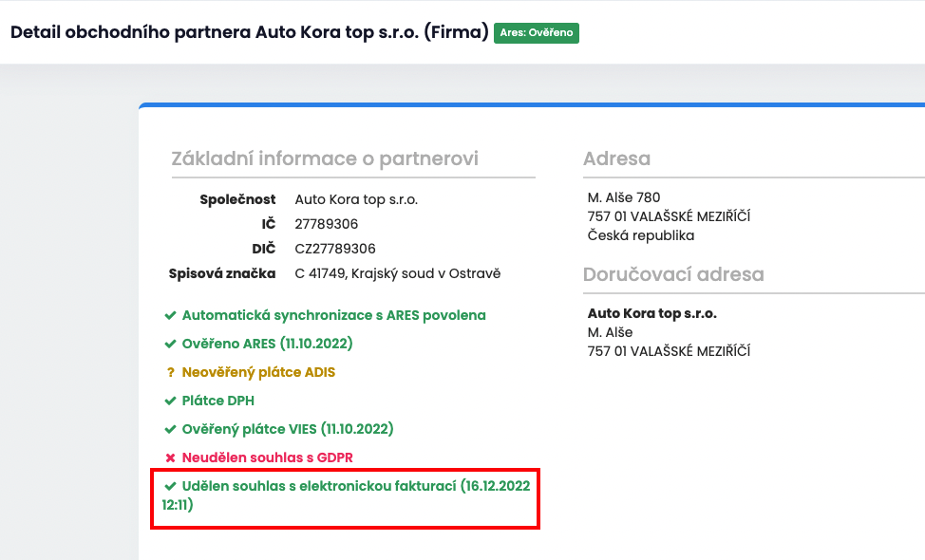
Task: Click the 'Neověřený plátce ADIS' warning text
Action: pos(258,372)
